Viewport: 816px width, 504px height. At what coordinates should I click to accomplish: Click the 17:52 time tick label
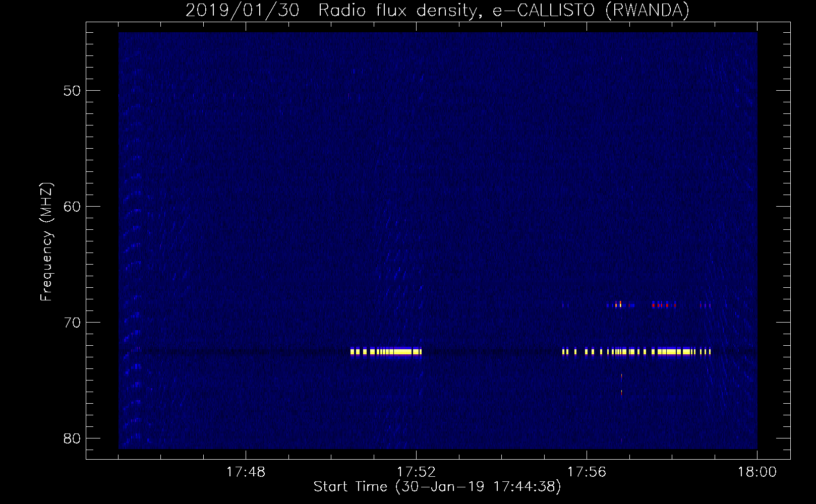click(x=416, y=472)
